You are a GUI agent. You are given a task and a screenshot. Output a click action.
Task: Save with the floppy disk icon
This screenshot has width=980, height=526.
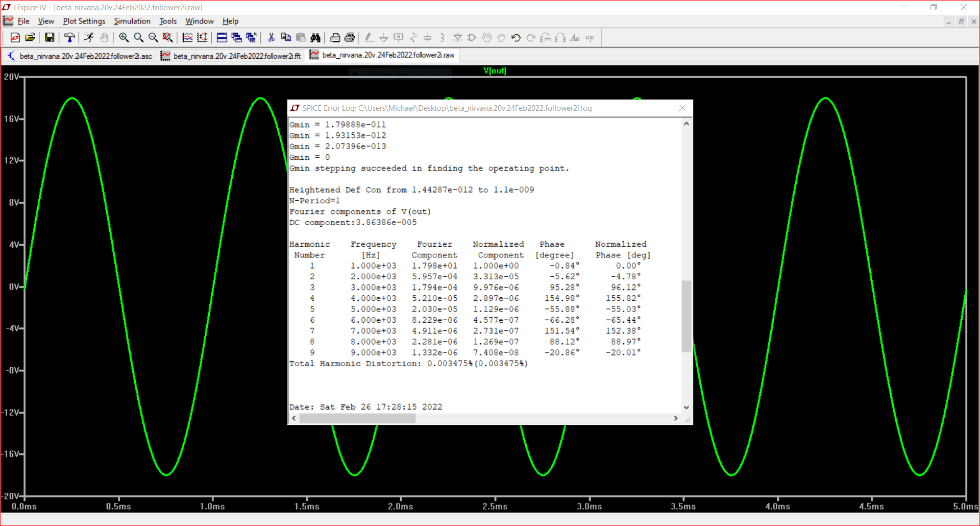click(x=50, y=38)
